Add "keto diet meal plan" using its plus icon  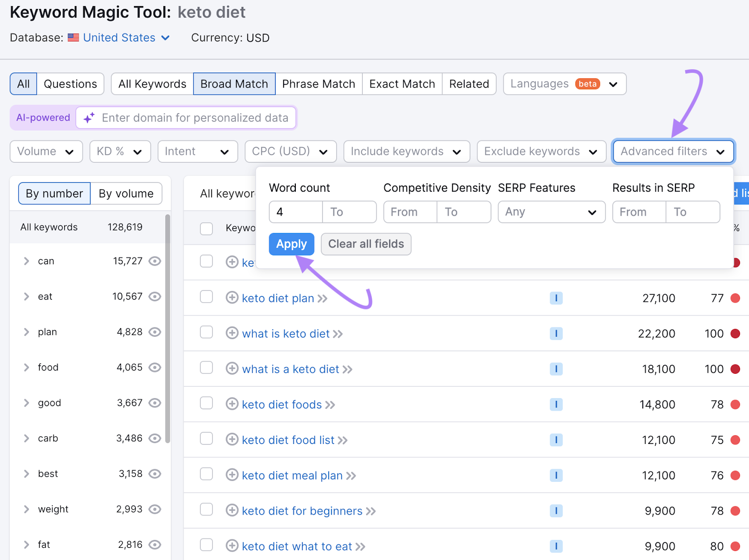(232, 475)
